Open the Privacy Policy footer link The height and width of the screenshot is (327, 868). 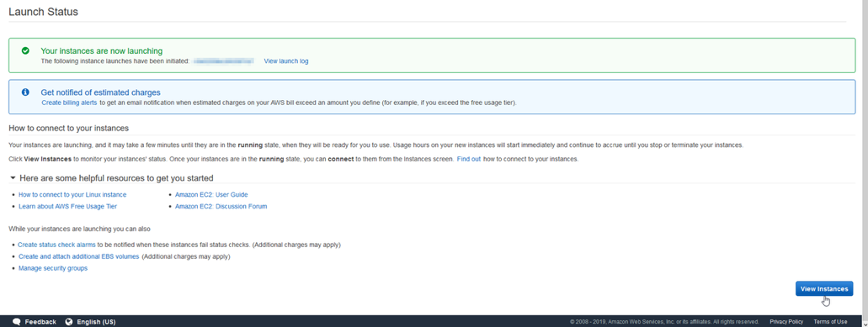pyautogui.click(x=786, y=321)
